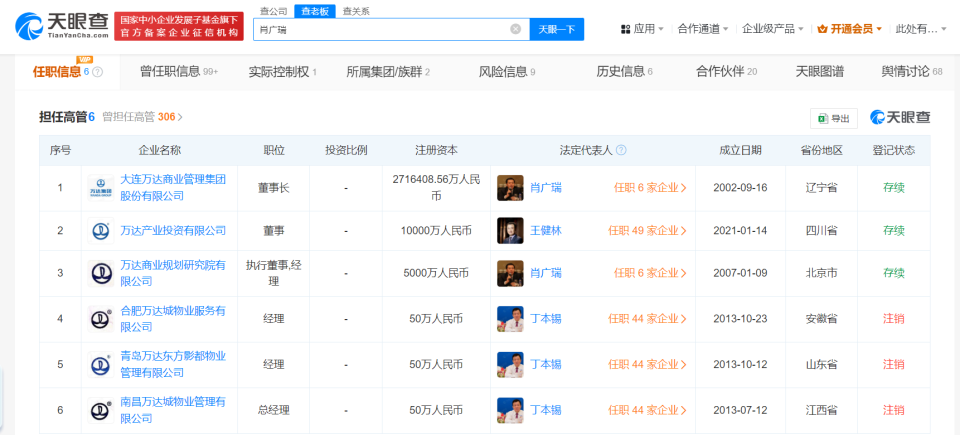Image resolution: width=960 pixels, height=435 pixels.
Task: Select the 查老板 search tab
Action: 314,11
